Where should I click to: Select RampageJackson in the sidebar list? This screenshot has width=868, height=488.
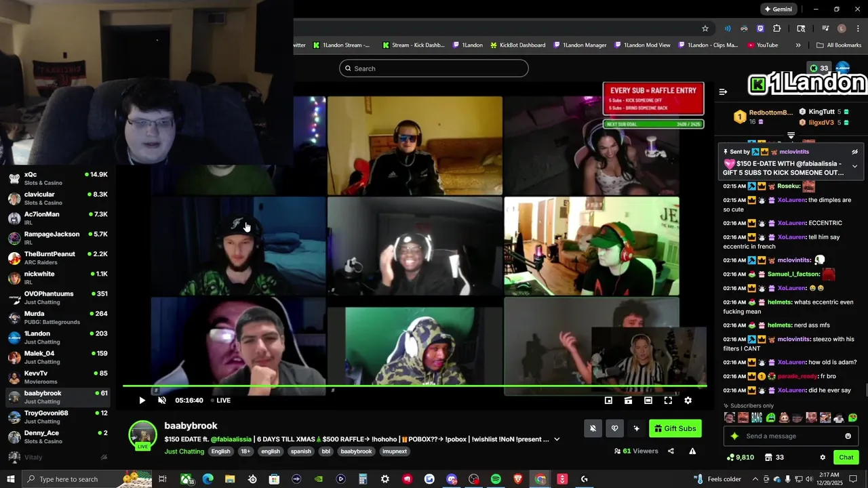[x=58, y=238]
